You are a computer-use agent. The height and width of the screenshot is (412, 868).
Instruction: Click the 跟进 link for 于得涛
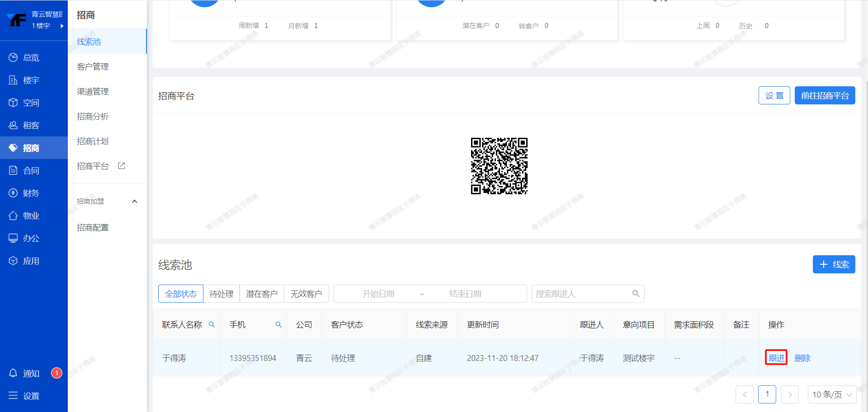pyautogui.click(x=776, y=358)
